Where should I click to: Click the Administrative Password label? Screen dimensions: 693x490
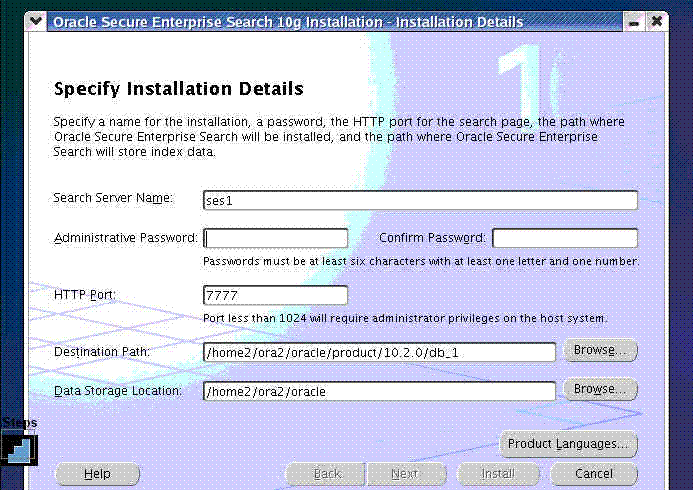[125, 238]
